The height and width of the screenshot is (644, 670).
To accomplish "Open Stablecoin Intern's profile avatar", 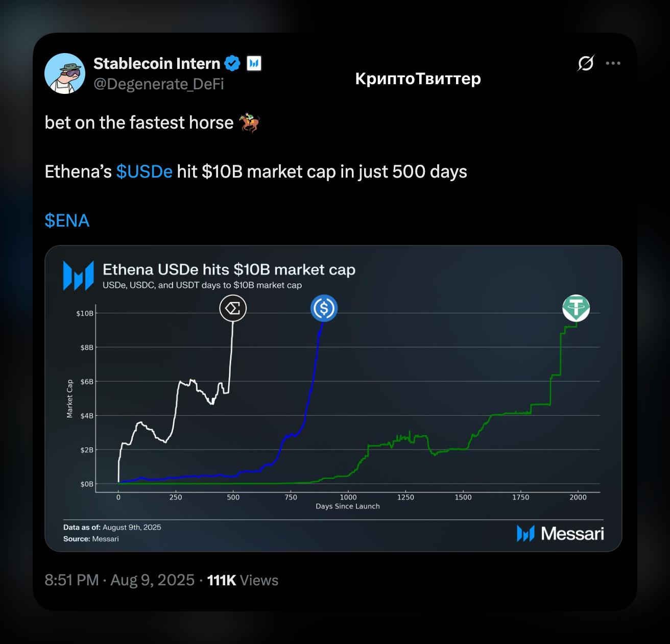I will [65, 73].
